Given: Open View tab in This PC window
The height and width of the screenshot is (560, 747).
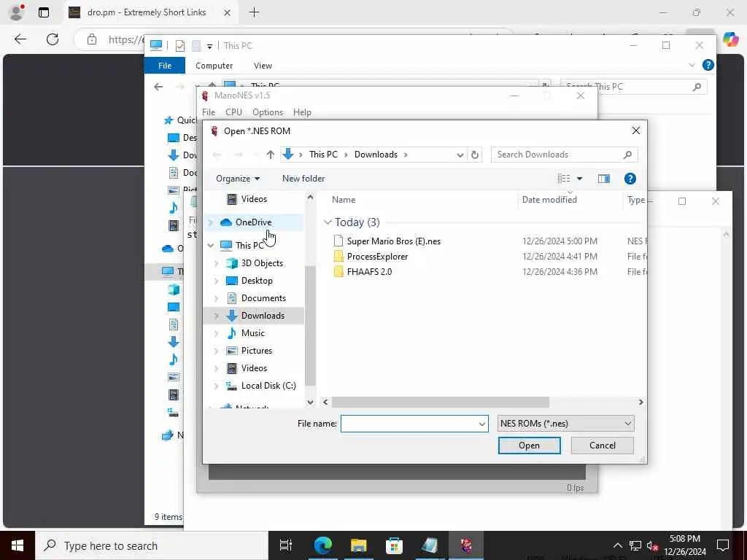Looking at the screenshot, I should coord(263,66).
